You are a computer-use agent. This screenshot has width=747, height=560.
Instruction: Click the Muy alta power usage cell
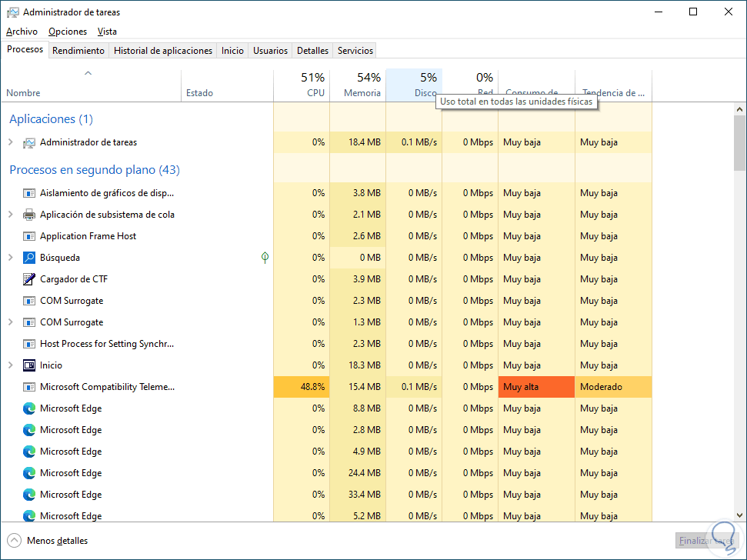click(x=536, y=387)
